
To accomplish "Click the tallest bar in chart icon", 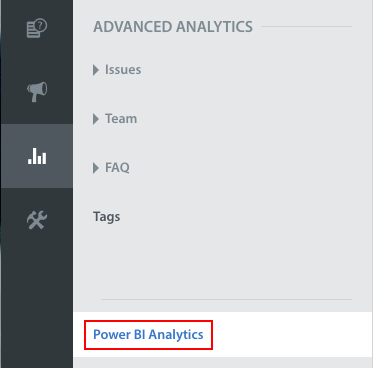I will (34, 156).
